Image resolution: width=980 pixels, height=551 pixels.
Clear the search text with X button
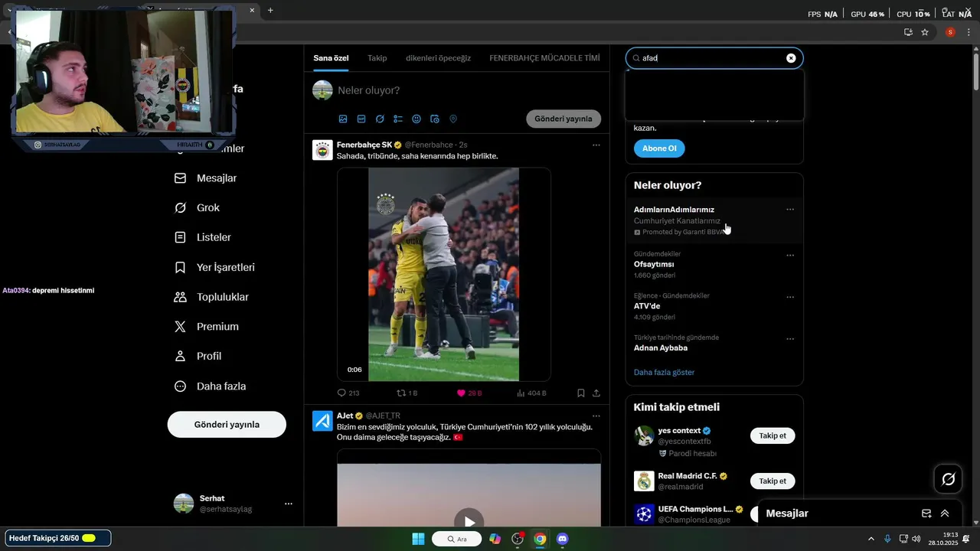[791, 58]
